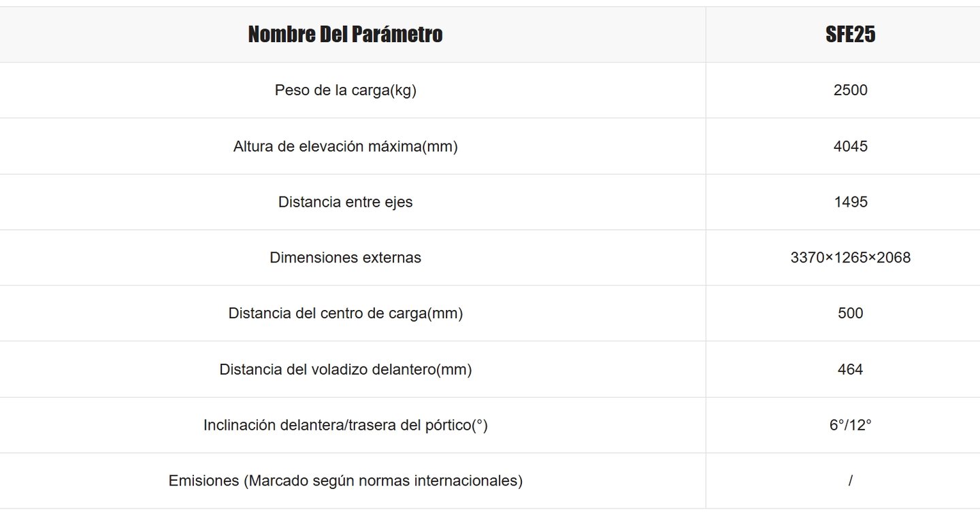The height and width of the screenshot is (512, 980).
Task: Click the 500 load center value
Action: [x=850, y=313]
